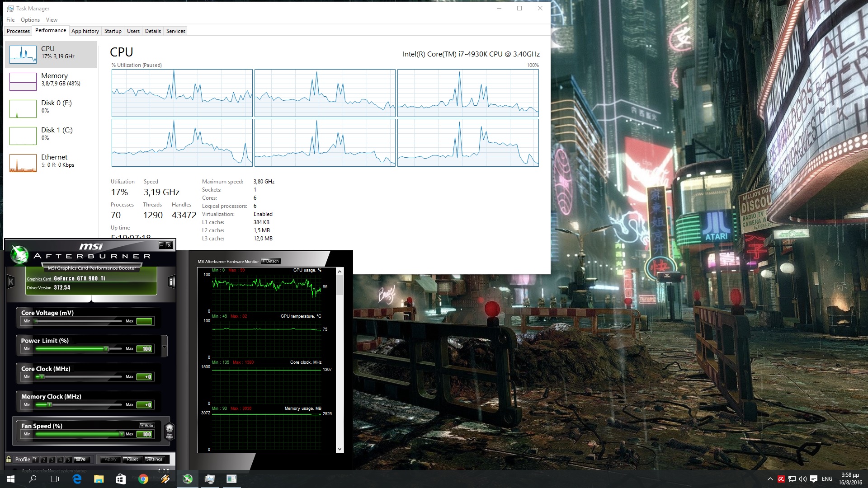Viewport: 868px width, 488px height.
Task: Expand the Power Limit arrow dropdown
Action: pyautogui.click(x=165, y=347)
